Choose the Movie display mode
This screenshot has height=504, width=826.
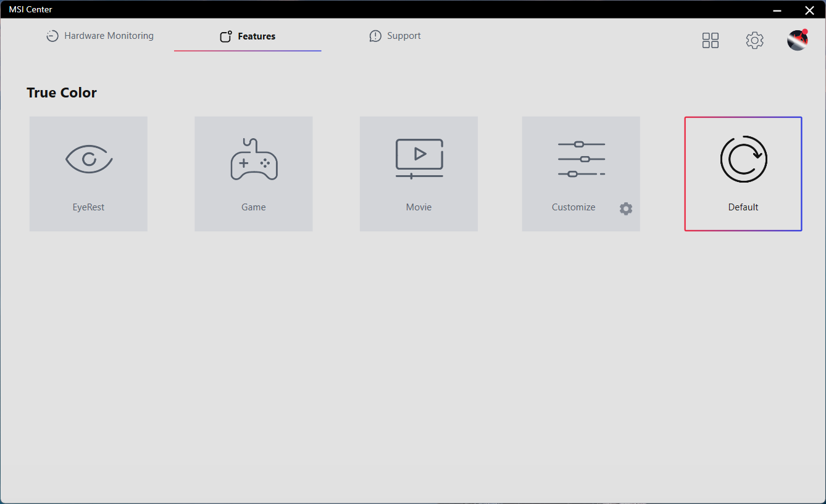point(419,174)
